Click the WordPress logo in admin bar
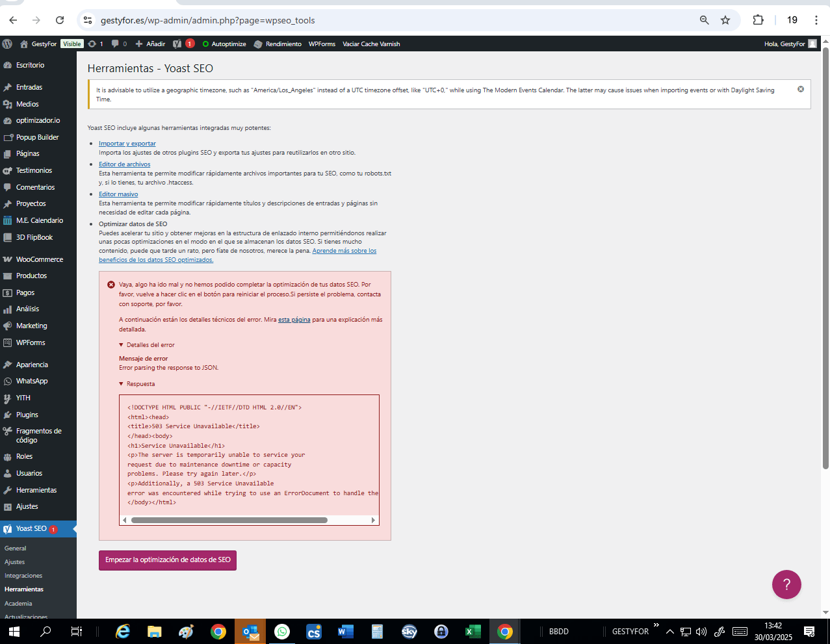This screenshot has height=644, width=830. coord(7,44)
